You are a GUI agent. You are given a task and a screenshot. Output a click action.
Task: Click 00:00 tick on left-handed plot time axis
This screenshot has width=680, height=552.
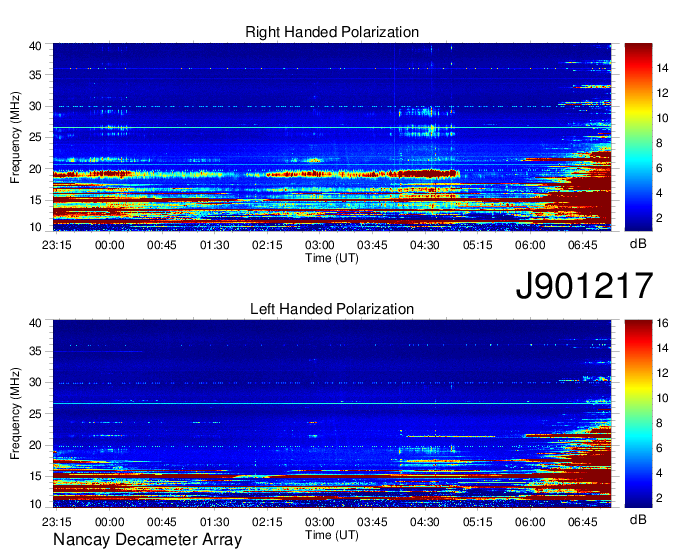pos(109,522)
